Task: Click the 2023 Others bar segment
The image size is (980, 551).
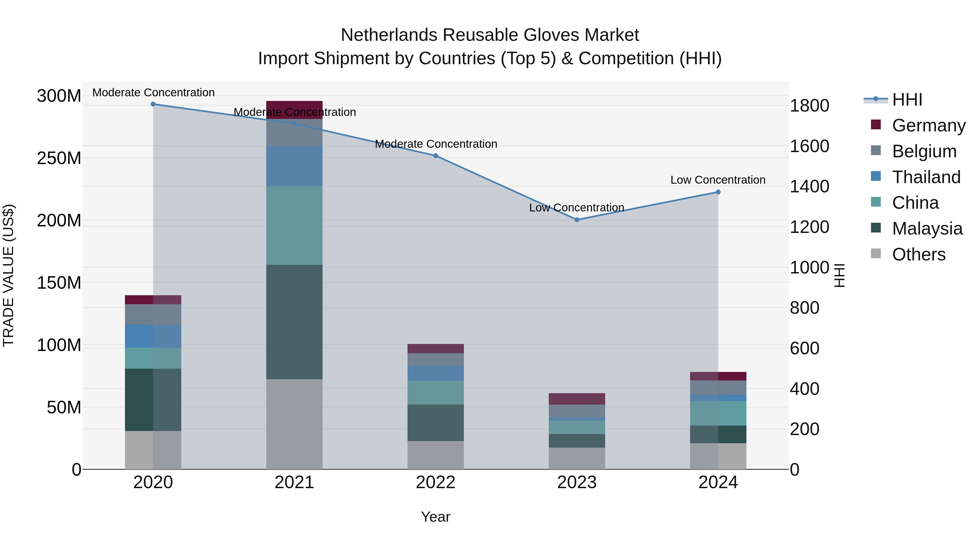Action: (x=577, y=458)
